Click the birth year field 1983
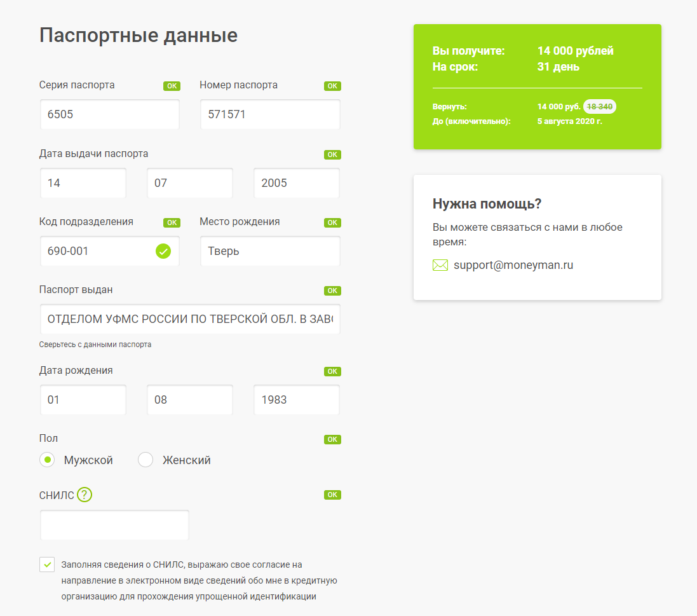 [x=297, y=400]
